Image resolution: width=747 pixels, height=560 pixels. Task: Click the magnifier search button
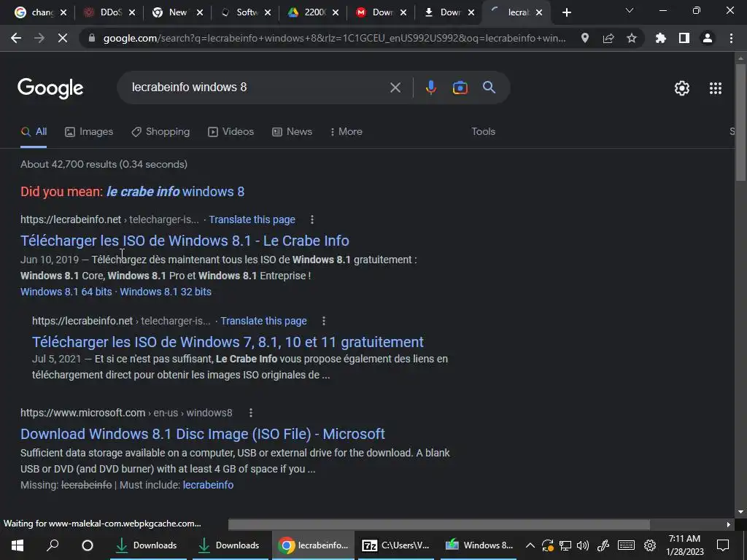pyautogui.click(x=489, y=87)
